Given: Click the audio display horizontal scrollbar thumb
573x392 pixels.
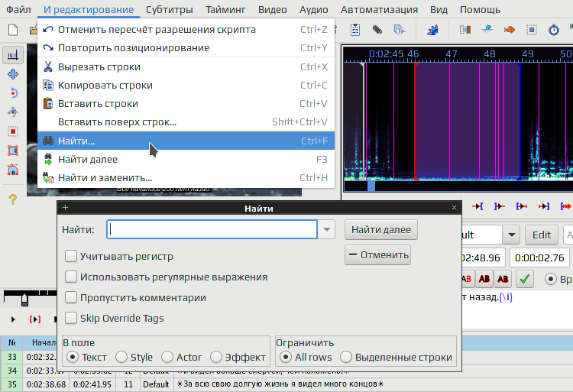Looking at the screenshot, I should pos(371,186).
